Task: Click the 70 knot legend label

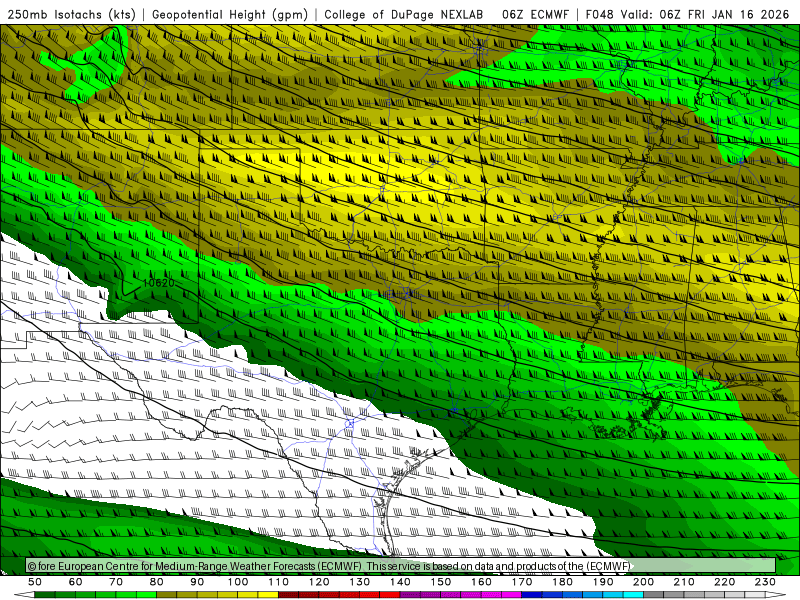Action: [116, 582]
